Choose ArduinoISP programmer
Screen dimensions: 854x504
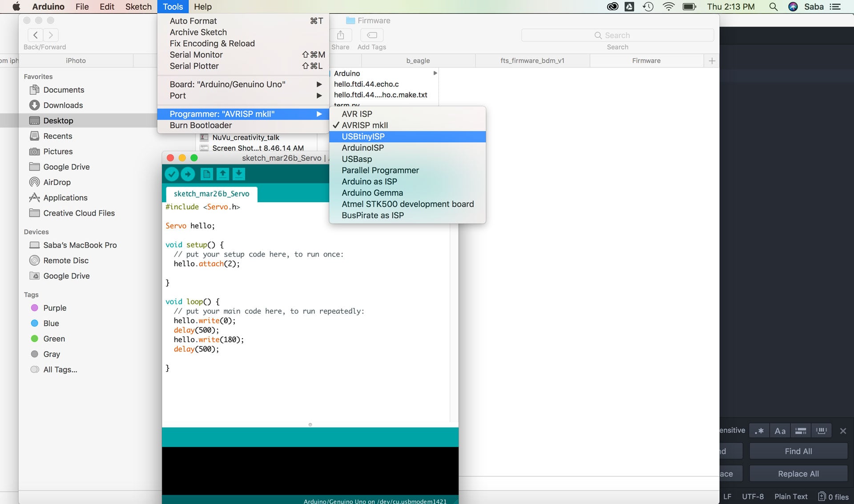(407, 148)
